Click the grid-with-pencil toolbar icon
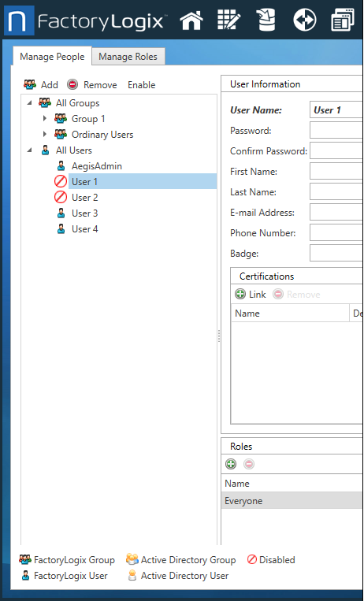Viewport: 364px width, 601px height. click(x=229, y=20)
